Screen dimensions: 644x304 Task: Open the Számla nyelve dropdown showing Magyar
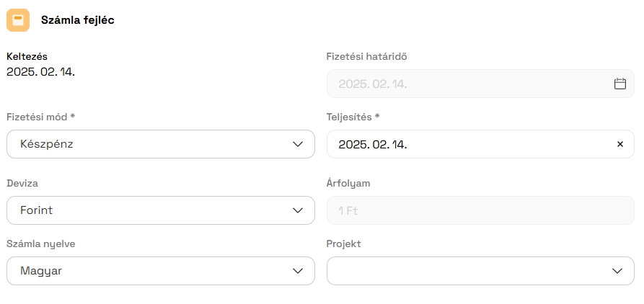tap(161, 271)
